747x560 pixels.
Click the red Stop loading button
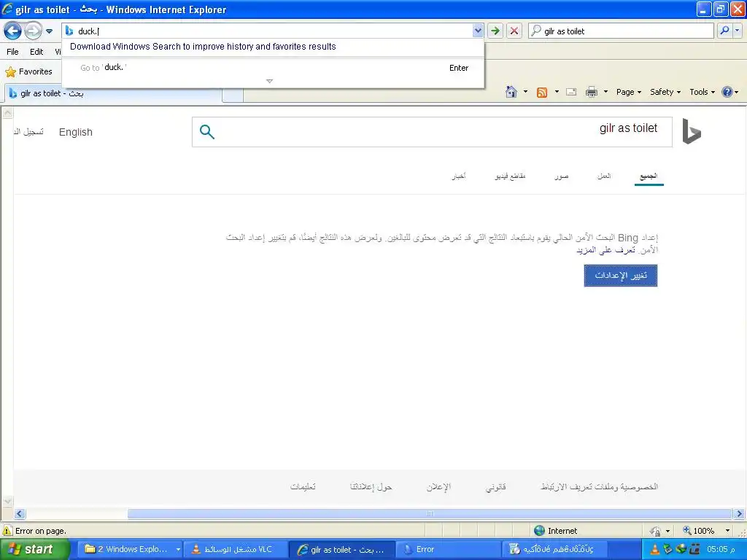coord(514,31)
